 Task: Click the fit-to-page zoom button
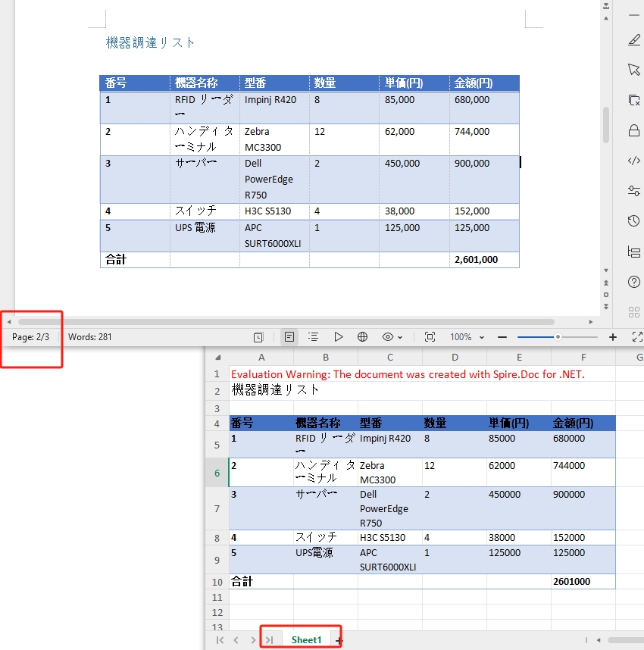430,336
